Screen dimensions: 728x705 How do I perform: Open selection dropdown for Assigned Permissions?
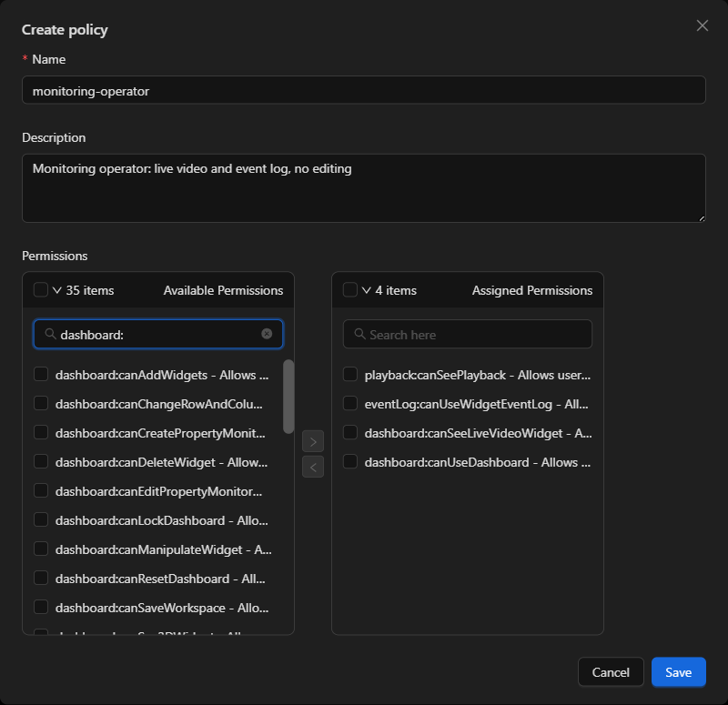[367, 290]
